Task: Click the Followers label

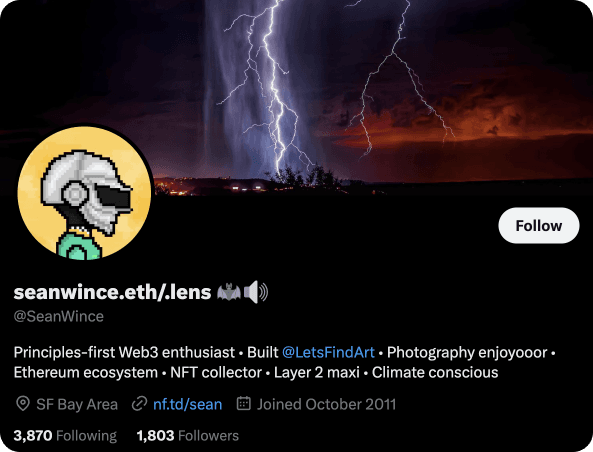Action: 208,436
